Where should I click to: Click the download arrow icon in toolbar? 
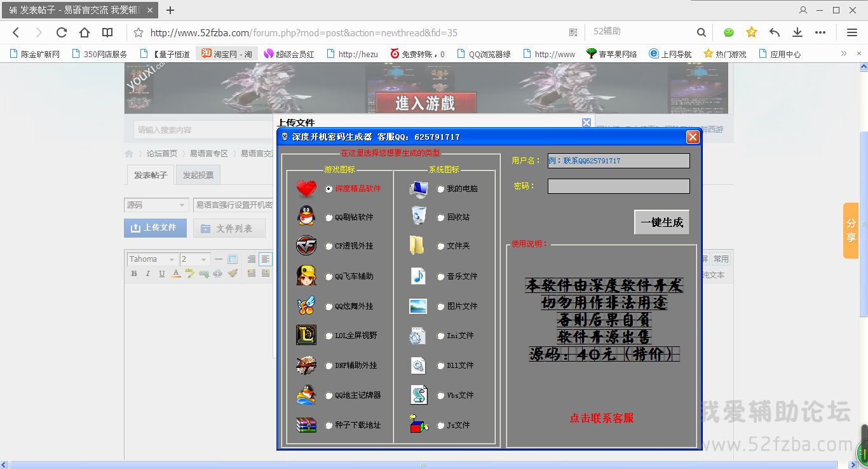click(797, 32)
